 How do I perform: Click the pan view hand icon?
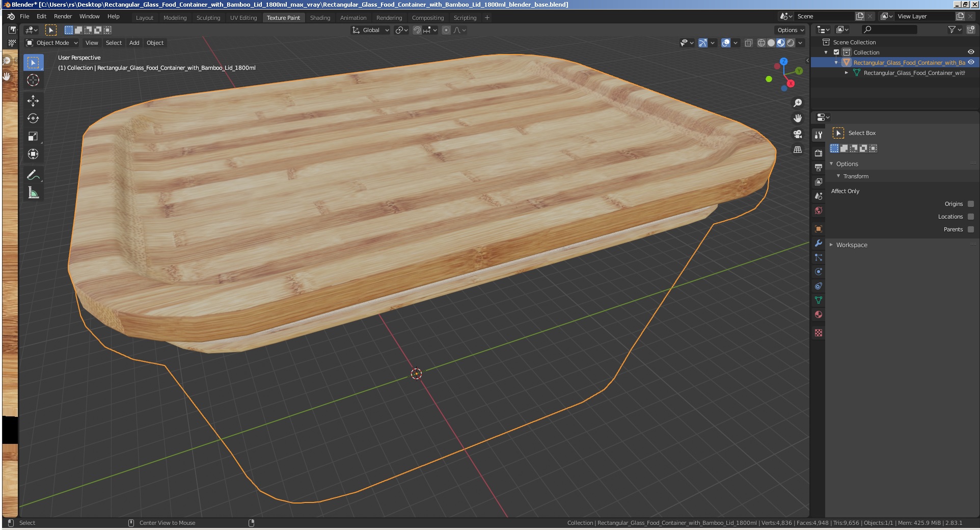pyautogui.click(x=798, y=118)
